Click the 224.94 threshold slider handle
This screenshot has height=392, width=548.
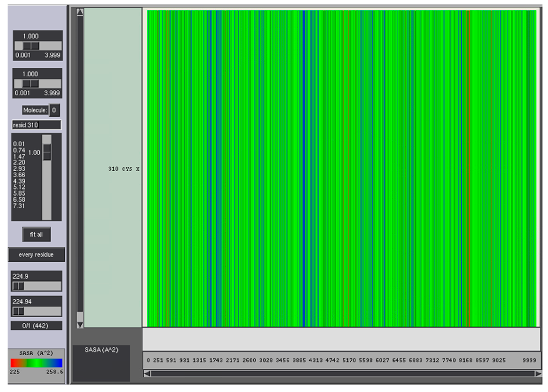click(18, 311)
